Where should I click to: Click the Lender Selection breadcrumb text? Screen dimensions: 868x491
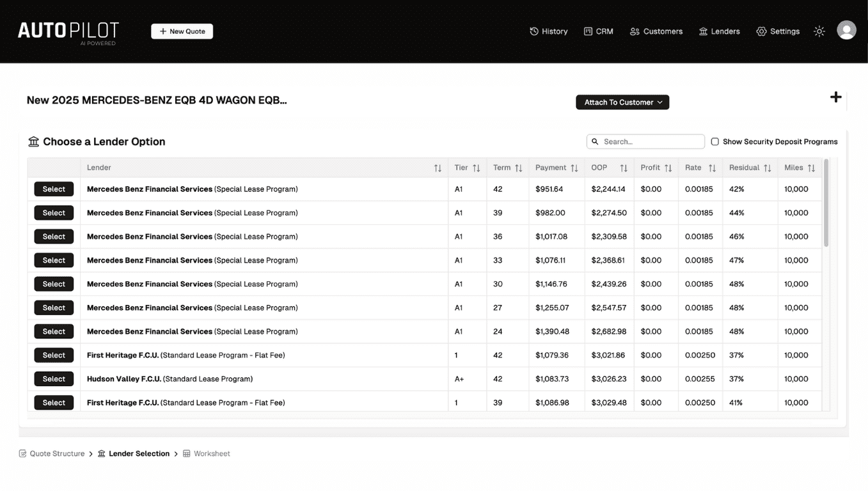(139, 453)
